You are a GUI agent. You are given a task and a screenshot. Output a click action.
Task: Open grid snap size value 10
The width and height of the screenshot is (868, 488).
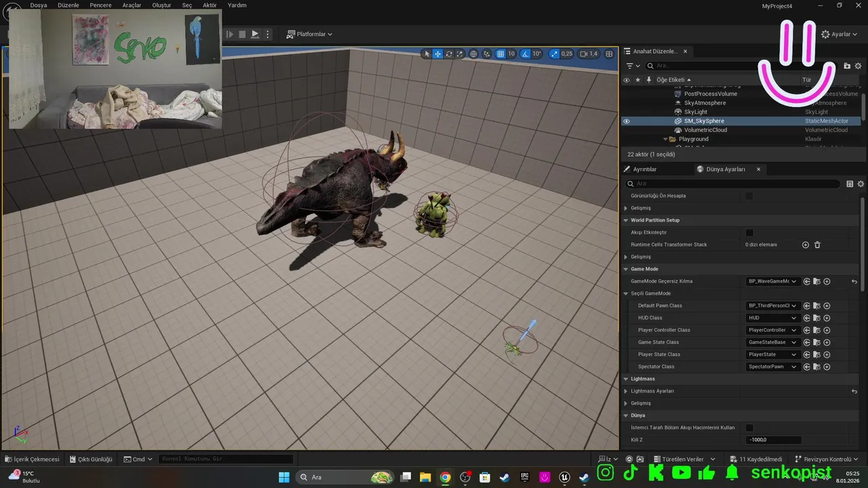511,54
